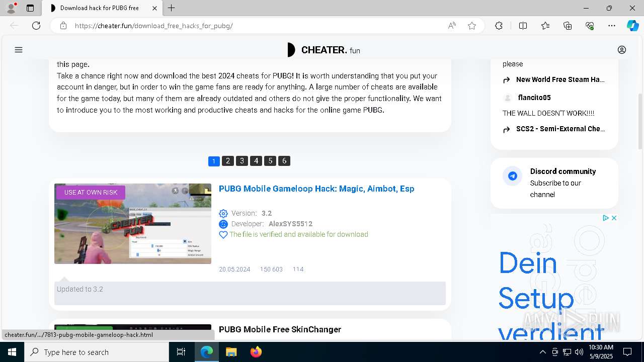Screen dimensions: 644x362
Task: Open Windows Start menu
Action: pos(12,352)
